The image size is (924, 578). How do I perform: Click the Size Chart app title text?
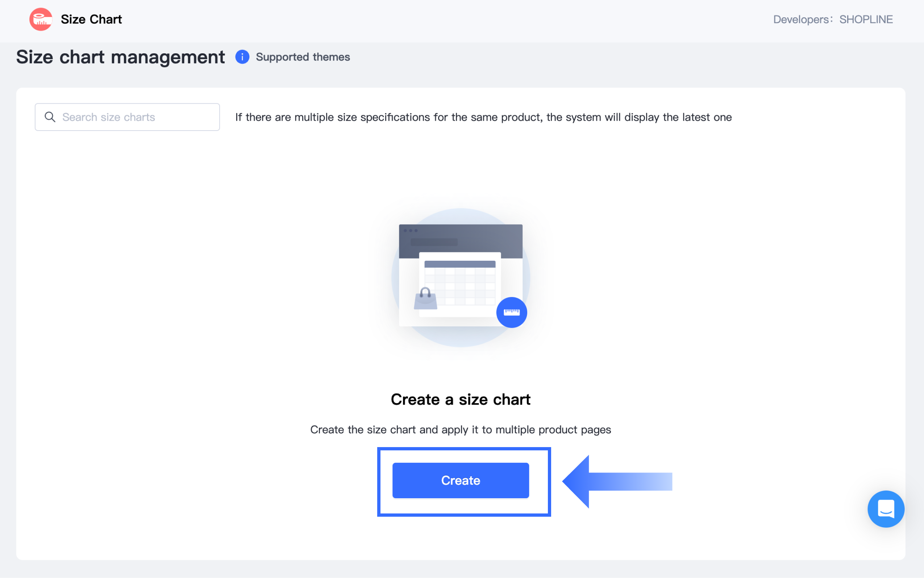[91, 19]
